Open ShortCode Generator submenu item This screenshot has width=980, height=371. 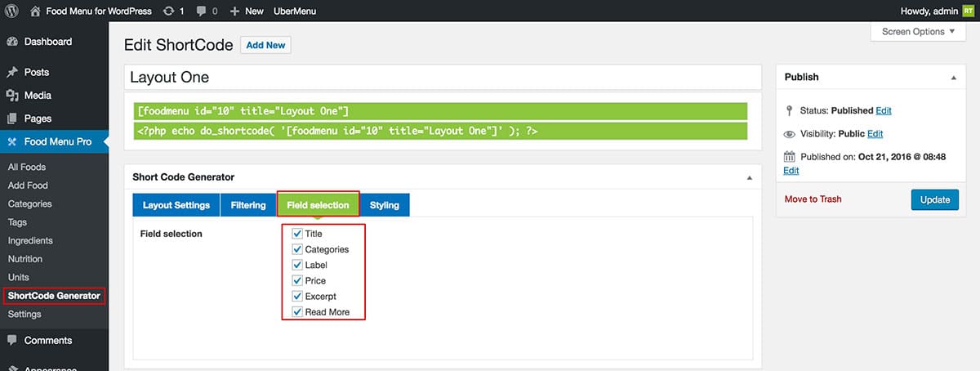[54, 296]
